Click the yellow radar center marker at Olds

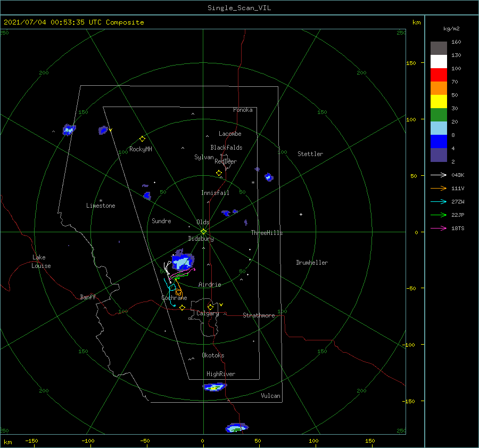(x=203, y=232)
